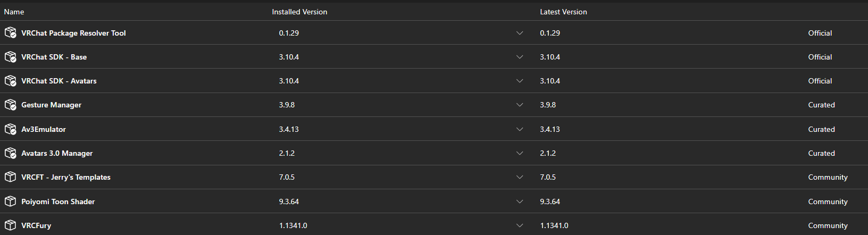Screen dimensions: 868x235
Task: Open the VRCFury version 1.1341.0 dropdown
Action: [x=520, y=225]
